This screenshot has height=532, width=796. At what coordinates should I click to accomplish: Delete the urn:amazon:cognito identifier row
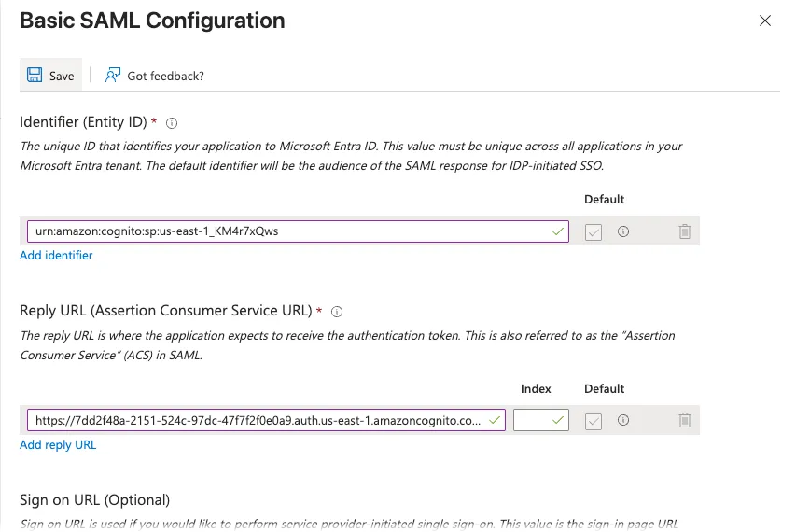(685, 231)
